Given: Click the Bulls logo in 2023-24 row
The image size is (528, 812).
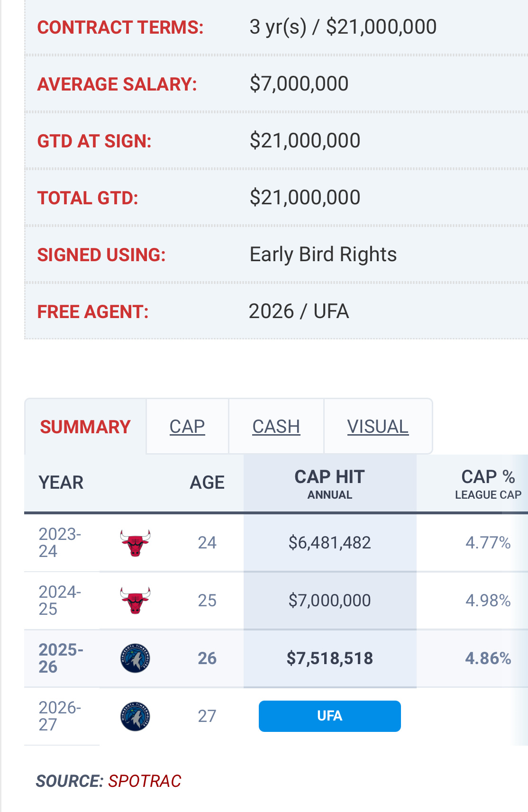Looking at the screenshot, I should (135, 543).
